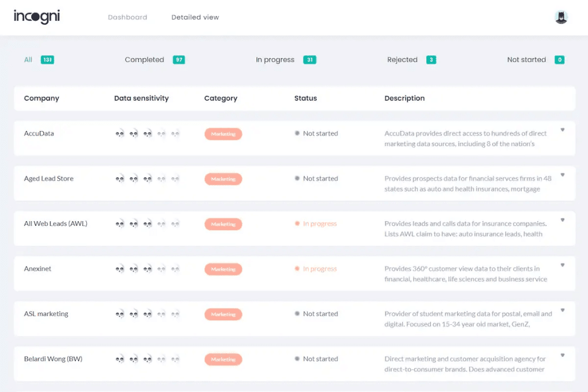This screenshot has width=588, height=392.
Task: Click the In progress status indicator for Anexinet
Action: pyautogui.click(x=316, y=269)
